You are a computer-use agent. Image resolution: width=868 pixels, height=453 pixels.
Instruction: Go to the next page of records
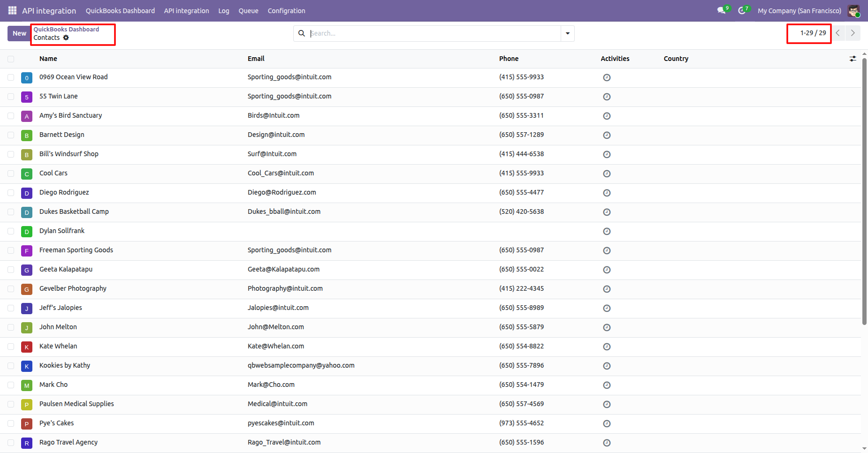(x=853, y=33)
